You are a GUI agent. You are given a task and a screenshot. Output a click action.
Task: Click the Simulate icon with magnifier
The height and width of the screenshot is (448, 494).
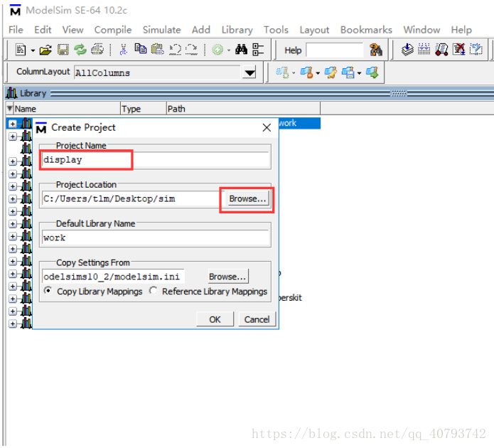click(441, 50)
